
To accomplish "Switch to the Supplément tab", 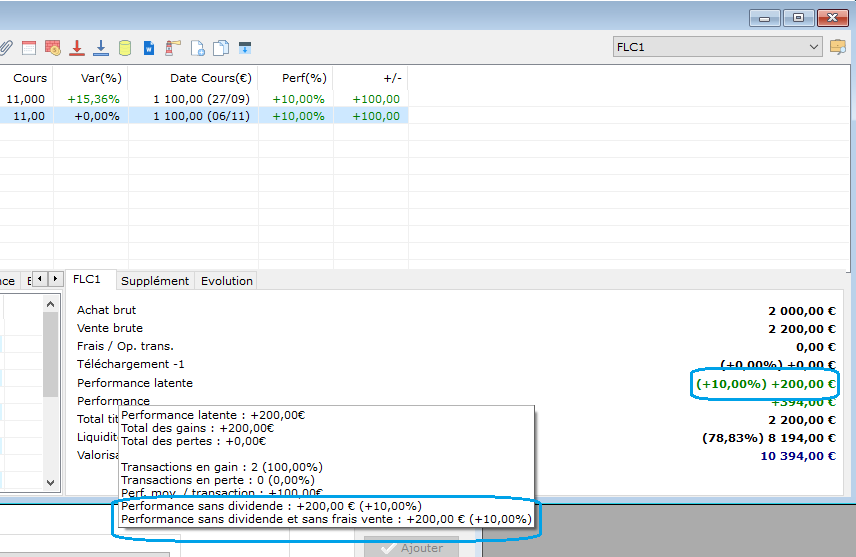I will tap(155, 281).
